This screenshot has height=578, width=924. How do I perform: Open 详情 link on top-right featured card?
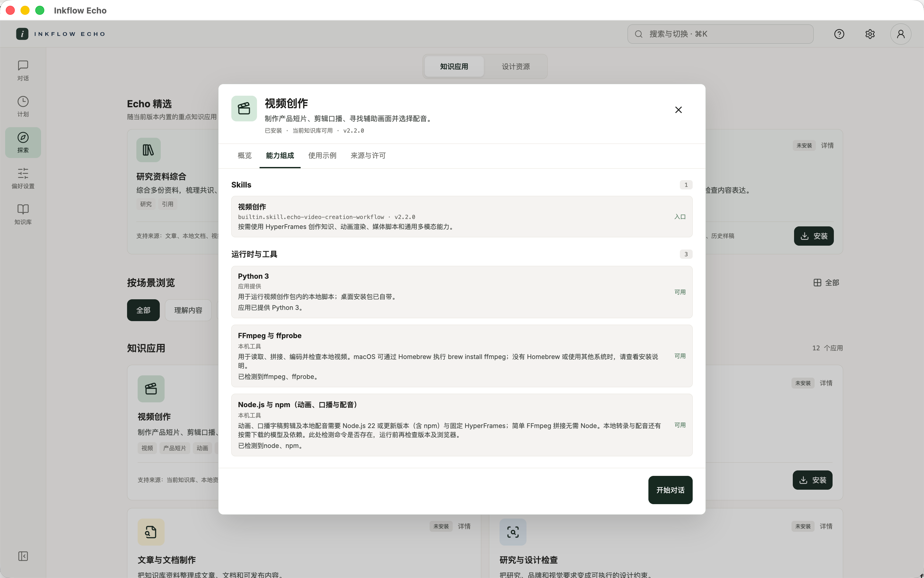(827, 145)
